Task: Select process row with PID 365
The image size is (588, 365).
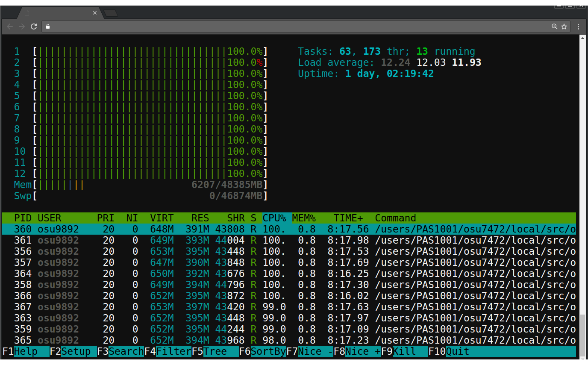Action: (x=289, y=340)
